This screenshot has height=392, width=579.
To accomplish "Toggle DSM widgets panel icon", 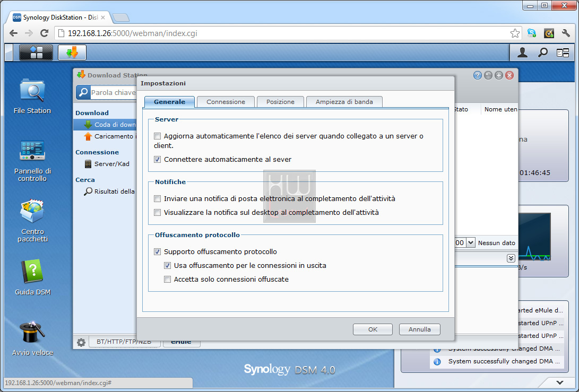I will click(563, 53).
